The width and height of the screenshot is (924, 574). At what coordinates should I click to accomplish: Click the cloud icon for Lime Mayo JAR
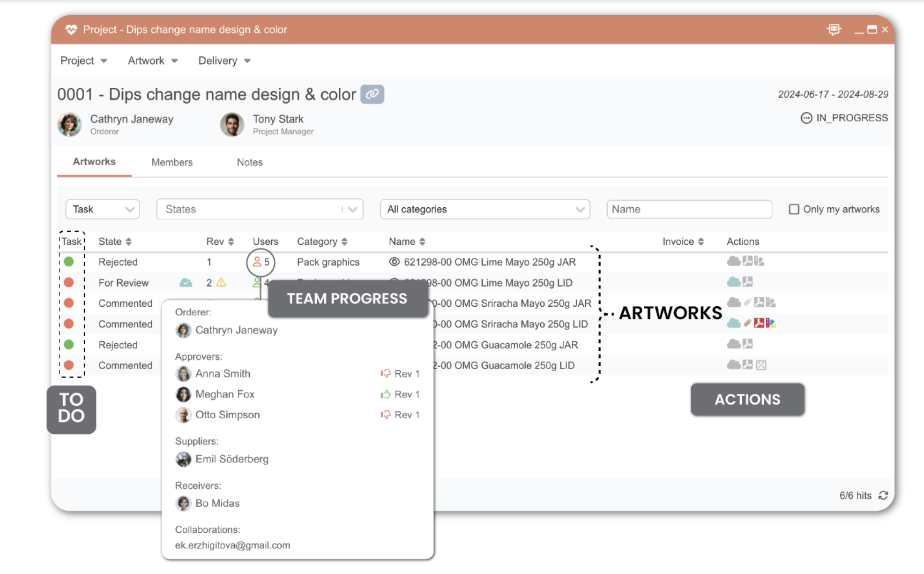(x=733, y=261)
